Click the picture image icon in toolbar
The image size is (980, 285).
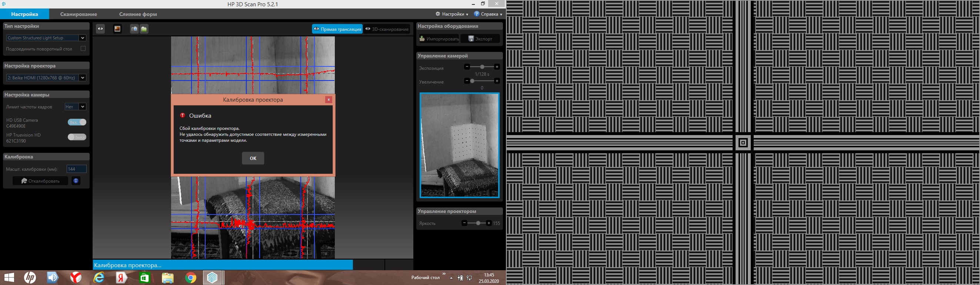117,29
